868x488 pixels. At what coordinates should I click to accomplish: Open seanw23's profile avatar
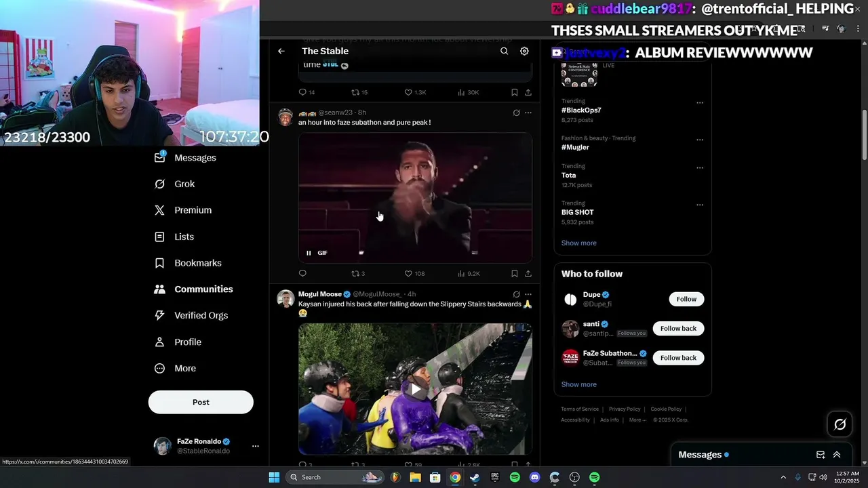coord(285,117)
